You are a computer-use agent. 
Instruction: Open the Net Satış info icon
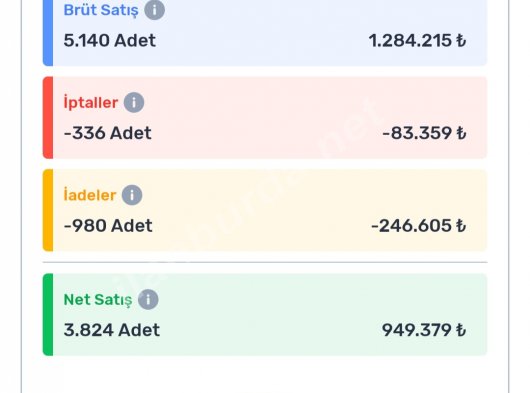tap(148, 299)
